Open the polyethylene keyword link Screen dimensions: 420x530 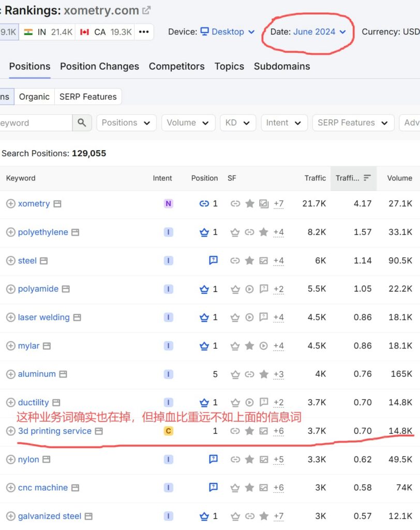(43, 232)
